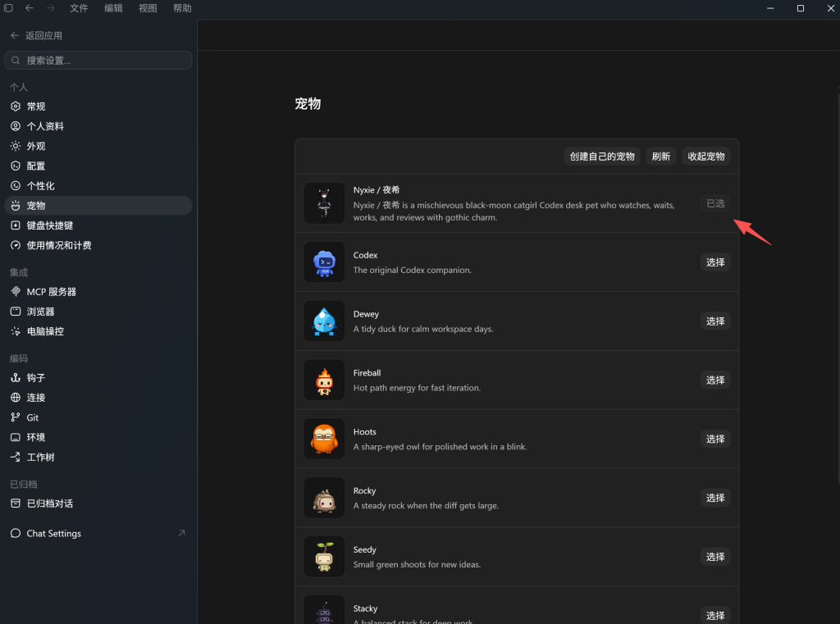Open Chat Settings external link arrow

coord(181,533)
